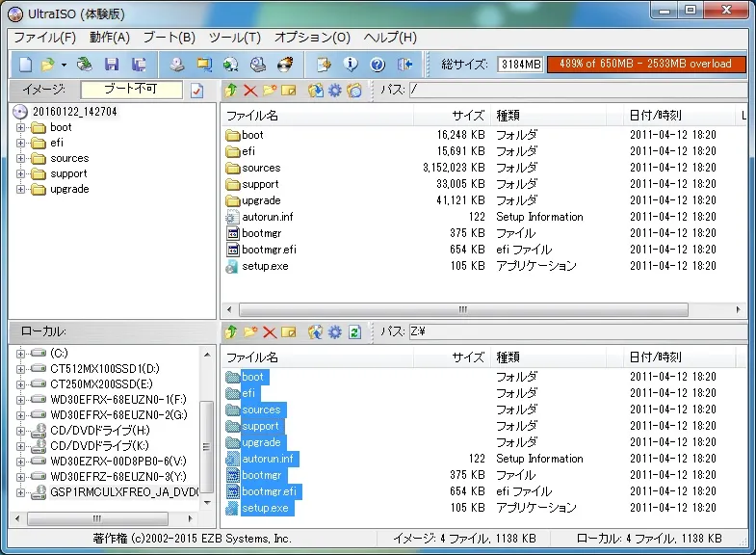Viewport: 756px width, 555px height.
Task: Click the local tree vertical scrollbar thumb
Action: pyautogui.click(x=207, y=446)
